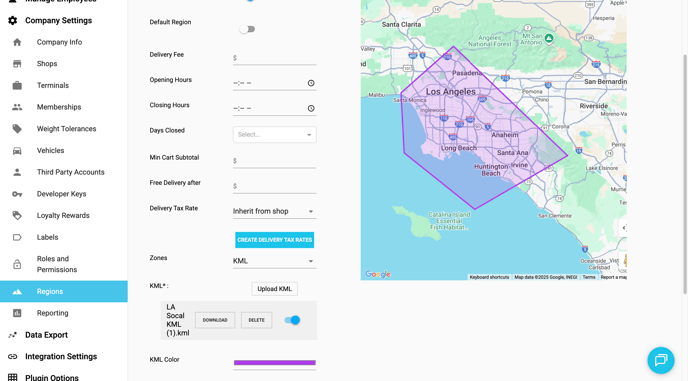Click the Company Info home icon
The height and width of the screenshot is (381, 688).
point(17,42)
